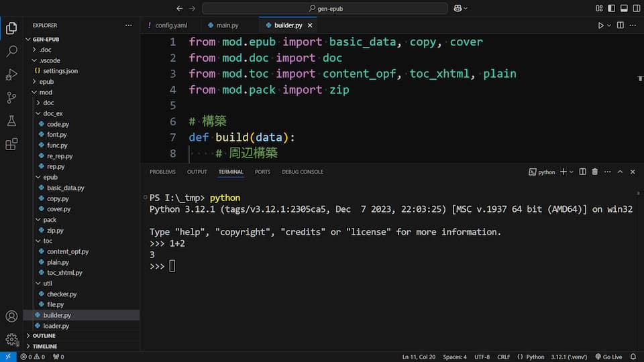This screenshot has height=362, width=644.
Task: Open the Manage gear menu
Action: pos(11,339)
